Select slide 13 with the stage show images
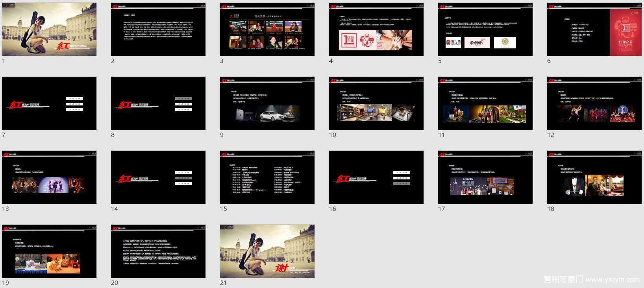Viewport: 644px width, 288px height. 49,177
